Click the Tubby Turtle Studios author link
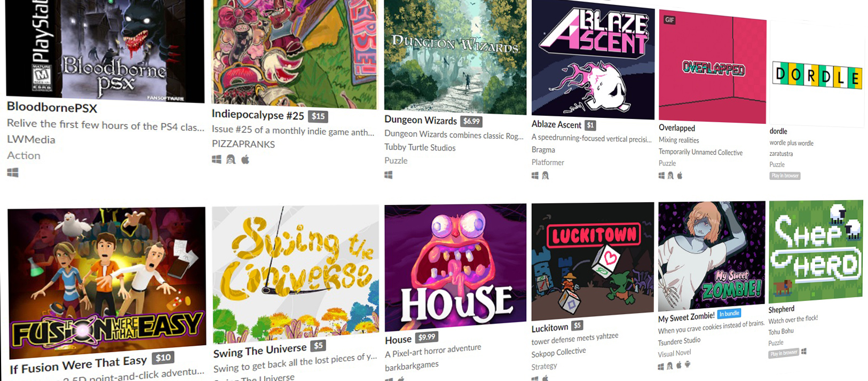Image resolution: width=868 pixels, height=381 pixels. click(420, 147)
